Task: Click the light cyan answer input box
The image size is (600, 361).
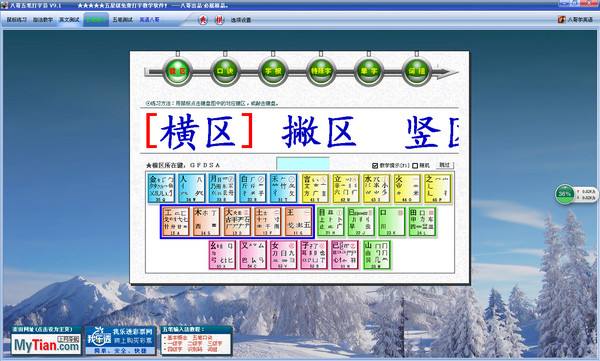Action: click(303, 163)
